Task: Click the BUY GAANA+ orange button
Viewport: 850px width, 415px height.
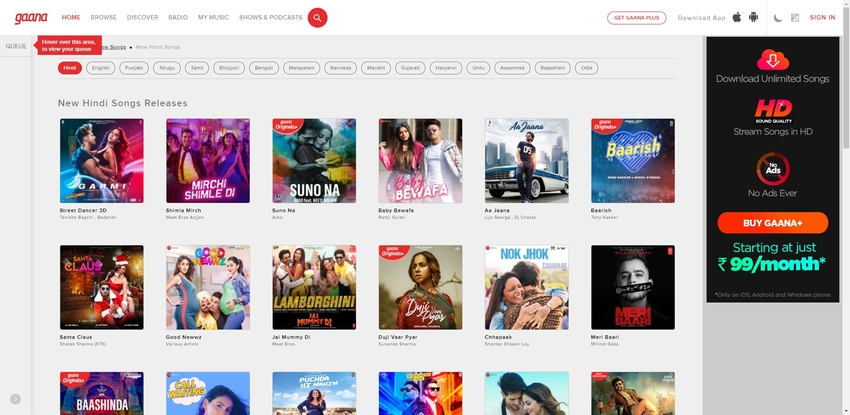Action: pos(772,223)
